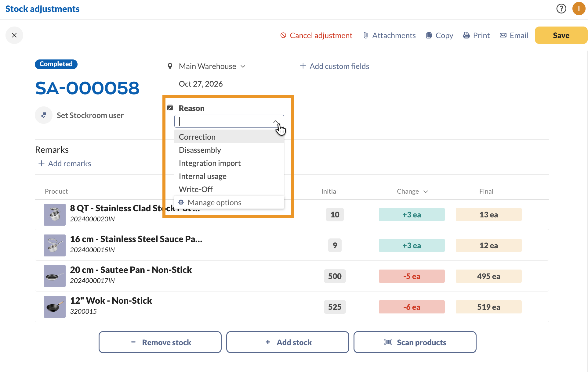Viewport: 588px width, 372px height.
Task: Click the Reason label edit icon
Action: click(170, 108)
